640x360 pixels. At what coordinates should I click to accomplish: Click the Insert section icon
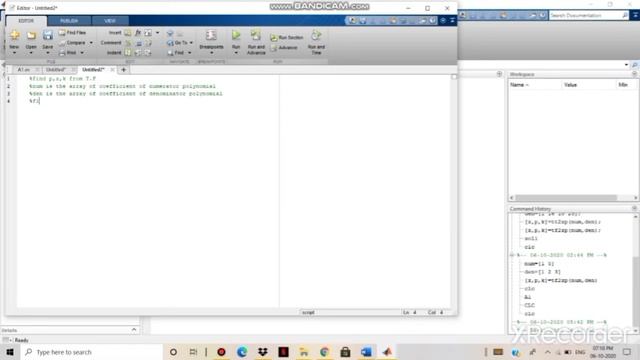click(x=128, y=32)
